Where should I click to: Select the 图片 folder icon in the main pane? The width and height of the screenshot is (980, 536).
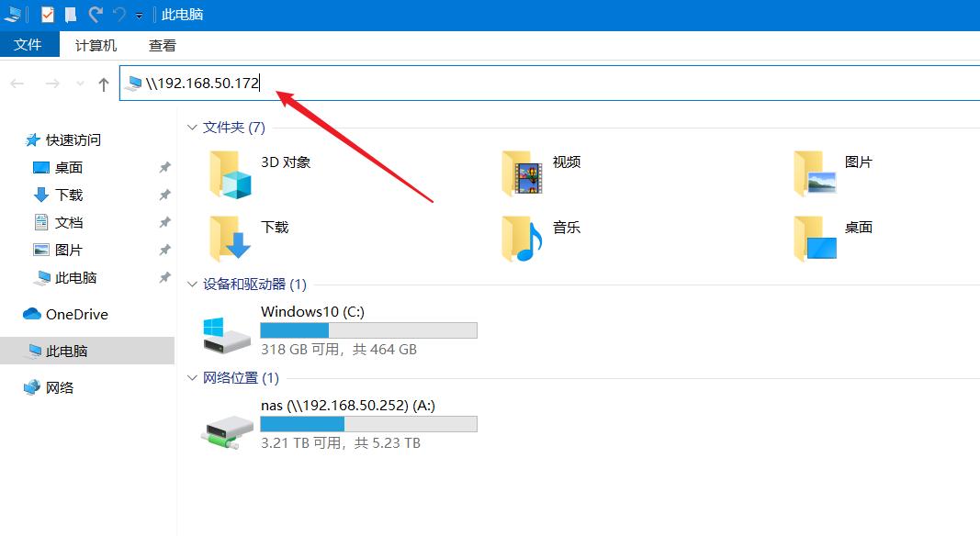815,173
